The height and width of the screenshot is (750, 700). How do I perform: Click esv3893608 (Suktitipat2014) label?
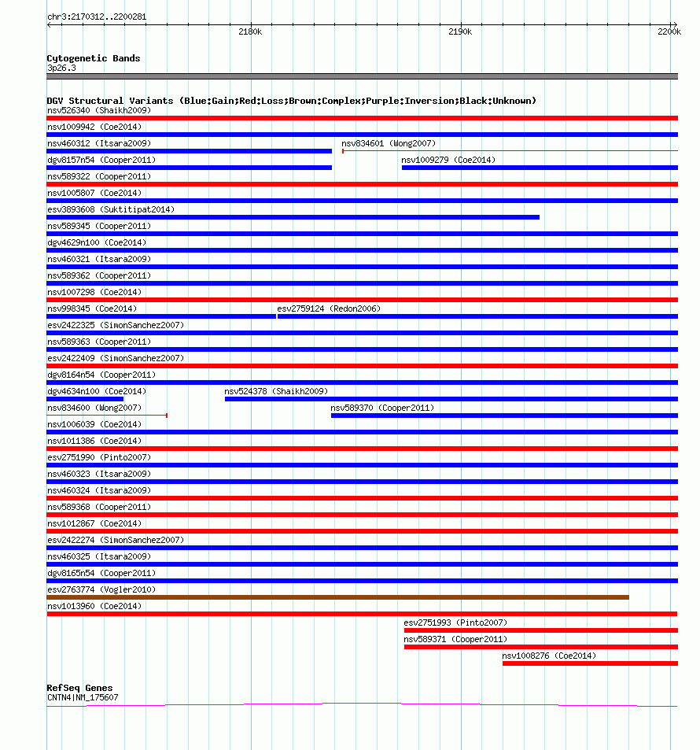pos(111,209)
